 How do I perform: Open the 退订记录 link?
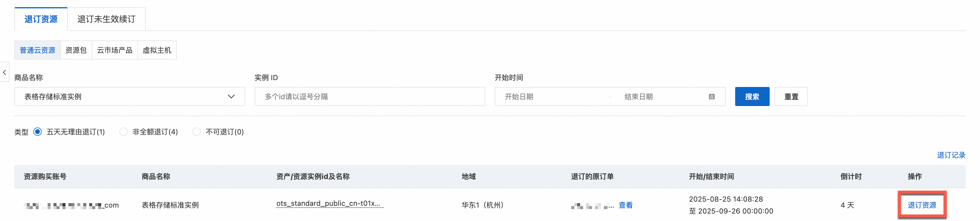point(951,155)
